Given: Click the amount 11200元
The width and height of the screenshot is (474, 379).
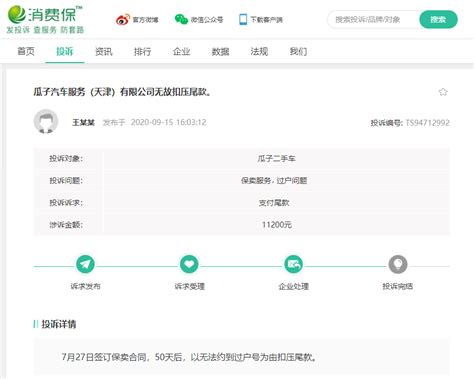Looking at the screenshot, I should 276,224.
